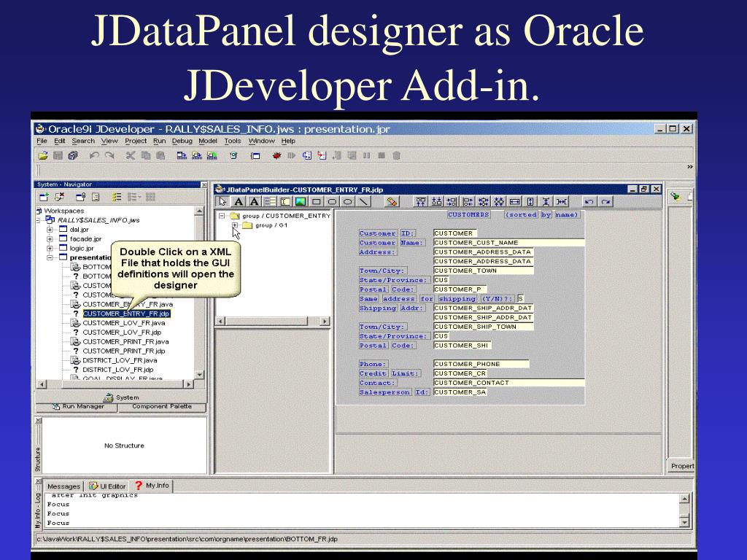Select the eraser tool in designer toolbar
The width and height of the screenshot is (747, 560).
[x=392, y=201]
